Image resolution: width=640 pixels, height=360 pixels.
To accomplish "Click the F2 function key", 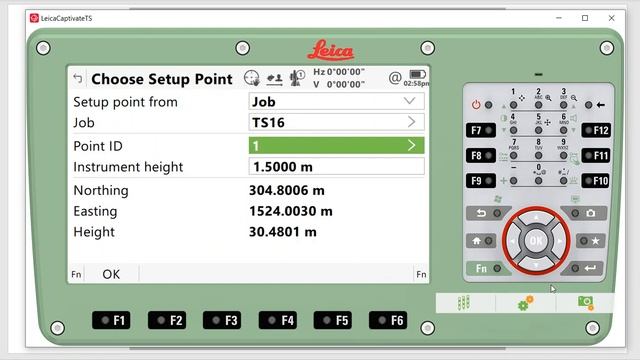I will coord(167,320).
